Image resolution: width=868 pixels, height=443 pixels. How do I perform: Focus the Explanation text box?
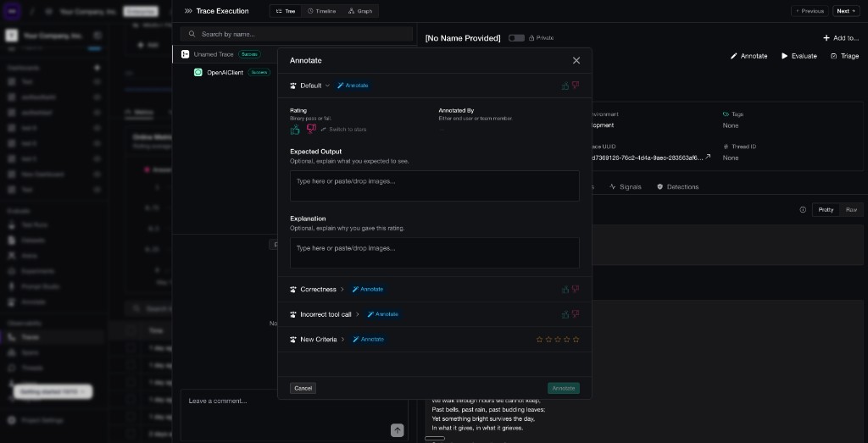435,252
